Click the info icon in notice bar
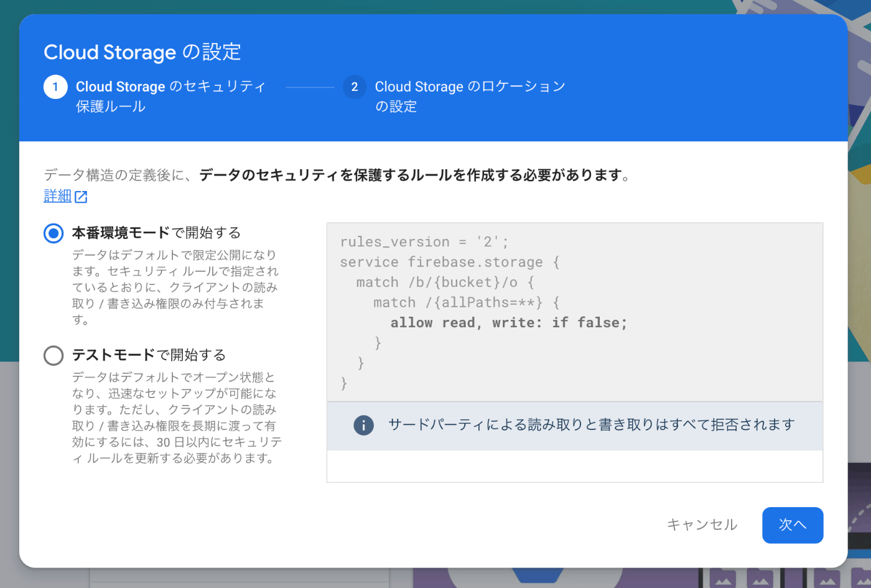This screenshot has width=871, height=588. [x=363, y=425]
